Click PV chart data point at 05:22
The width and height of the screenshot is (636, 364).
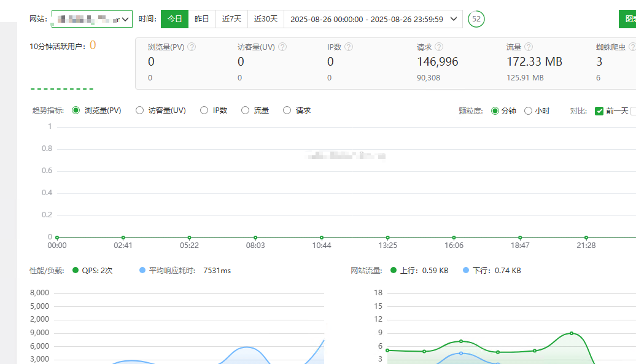[x=189, y=238]
